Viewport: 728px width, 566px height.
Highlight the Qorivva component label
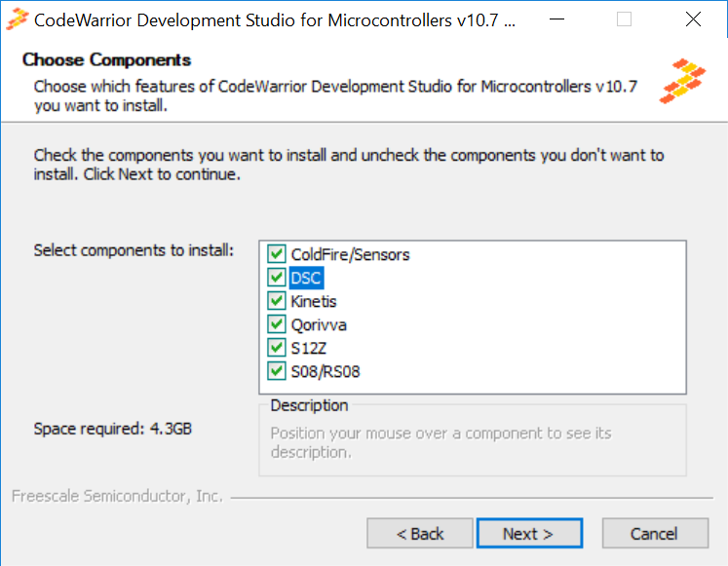tap(318, 324)
